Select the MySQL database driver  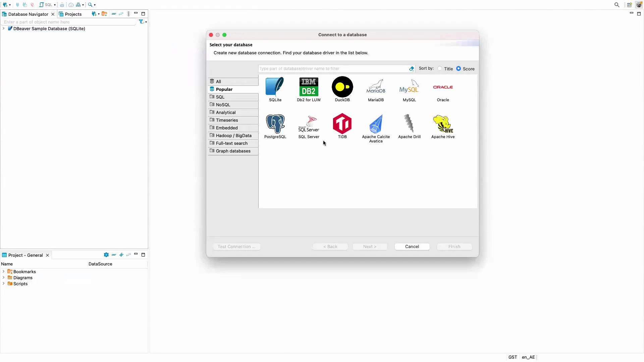[x=409, y=89]
